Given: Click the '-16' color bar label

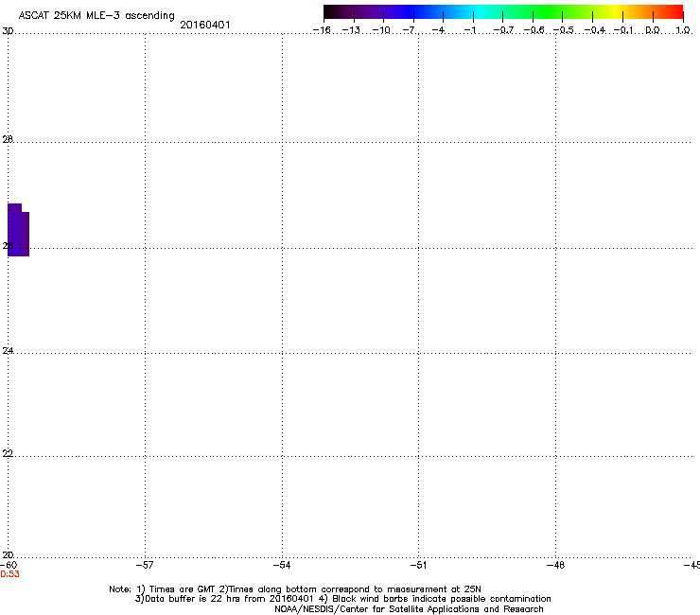Looking at the screenshot, I should pos(322,30).
